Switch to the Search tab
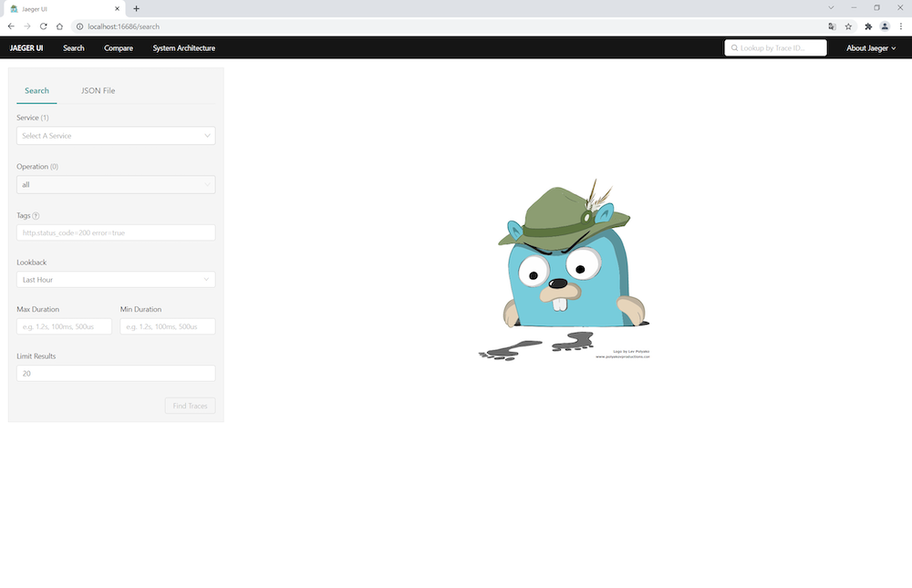This screenshot has height=588, width=912. tap(36, 91)
